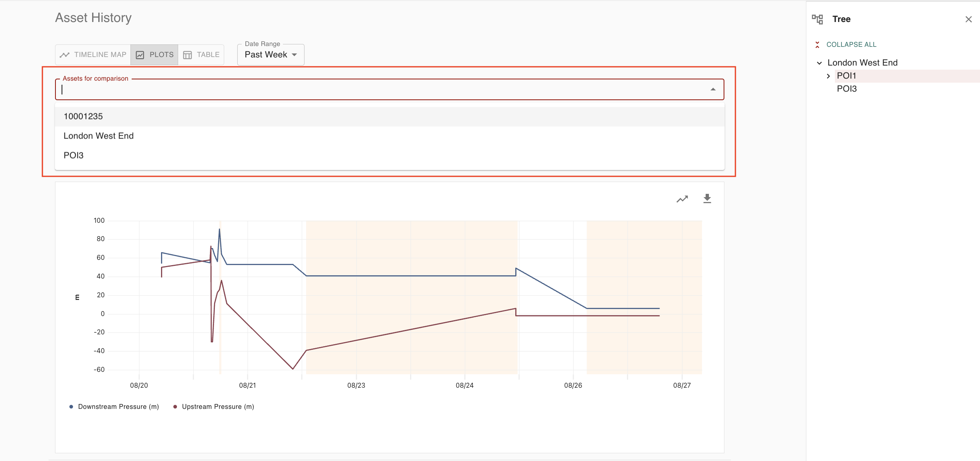The height and width of the screenshot is (461, 980).
Task: Click the Timeline Map chart icon
Action: pos(64,55)
